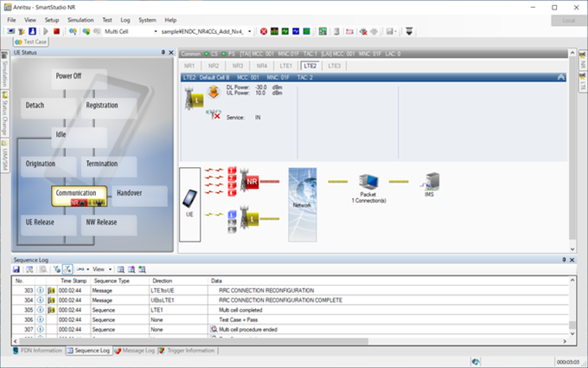Open the toolbar overflow dropdown at right end

pos(409,31)
